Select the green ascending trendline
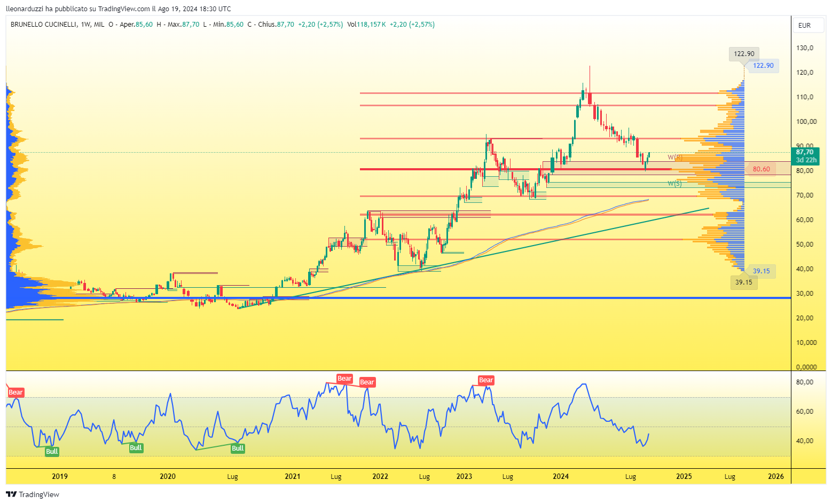Viewport: 832px width, 504px height. pyautogui.click(x=473, y=258)
